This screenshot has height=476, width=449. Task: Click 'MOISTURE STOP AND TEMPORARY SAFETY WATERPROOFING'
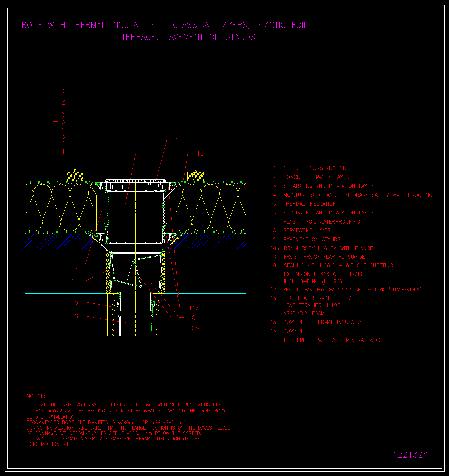pos(358,195)
